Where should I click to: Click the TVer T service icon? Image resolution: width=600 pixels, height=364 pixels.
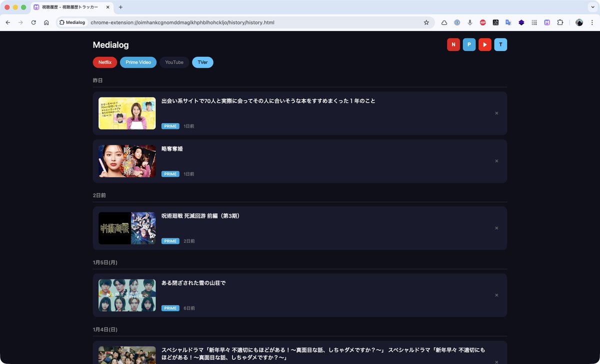coord(500,44)
